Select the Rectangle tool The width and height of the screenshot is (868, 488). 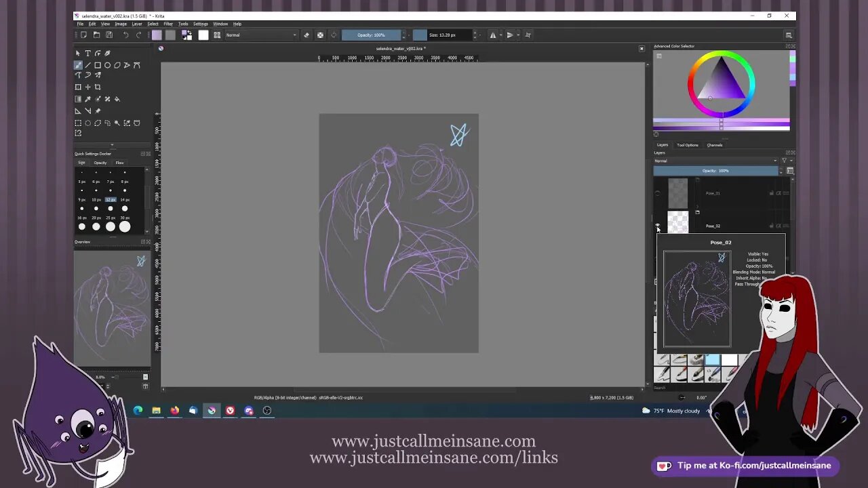click(x=98, y=65)
